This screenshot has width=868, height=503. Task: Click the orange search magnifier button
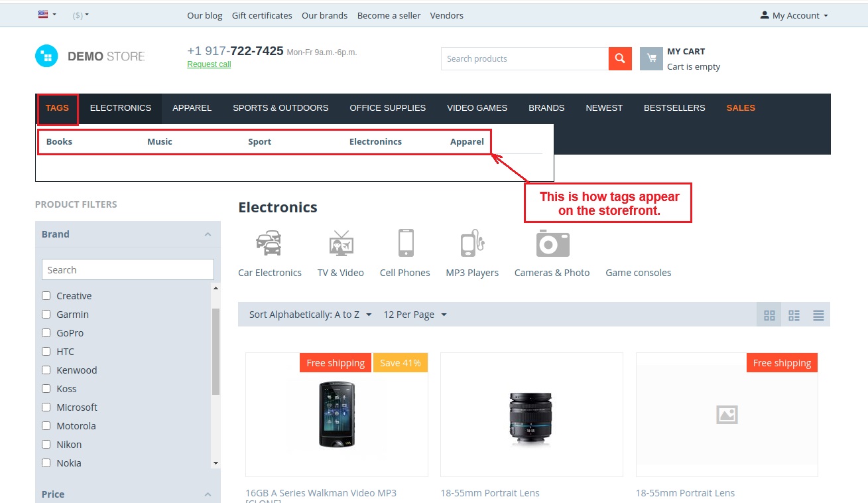coord(618,58)
